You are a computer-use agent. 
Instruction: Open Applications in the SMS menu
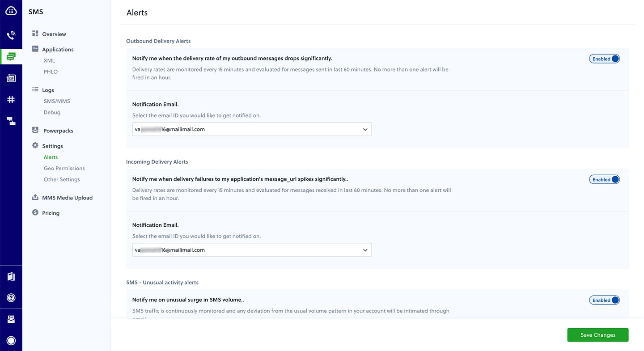(x=58, y=49)
